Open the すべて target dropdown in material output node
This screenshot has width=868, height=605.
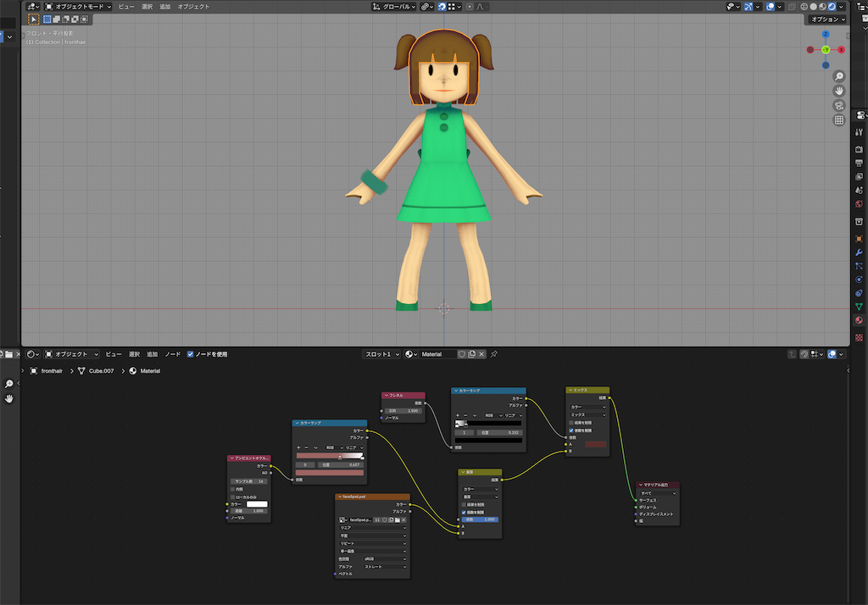point(658,493)
